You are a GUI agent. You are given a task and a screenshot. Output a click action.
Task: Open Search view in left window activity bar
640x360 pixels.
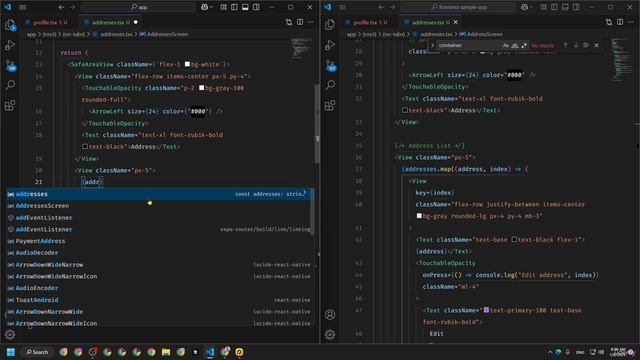10,85
